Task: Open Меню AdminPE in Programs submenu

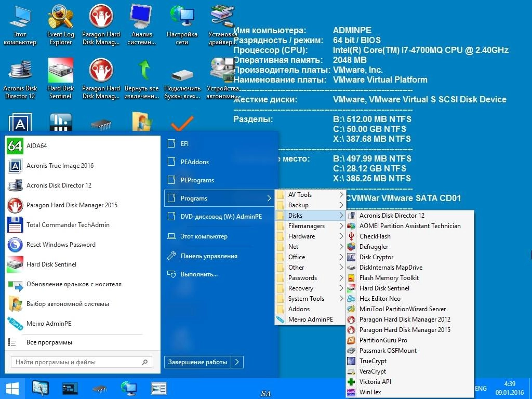Action: click(310, 320)
